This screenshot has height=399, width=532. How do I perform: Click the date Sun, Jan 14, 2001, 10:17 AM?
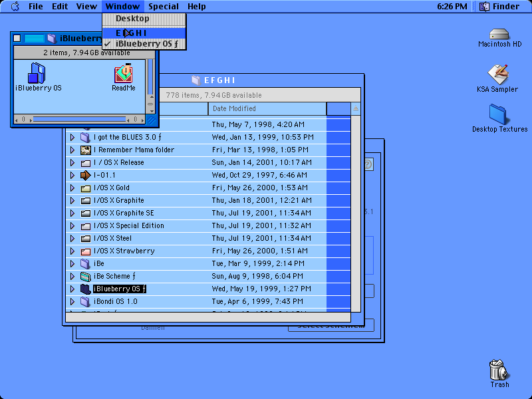[261, 162]
